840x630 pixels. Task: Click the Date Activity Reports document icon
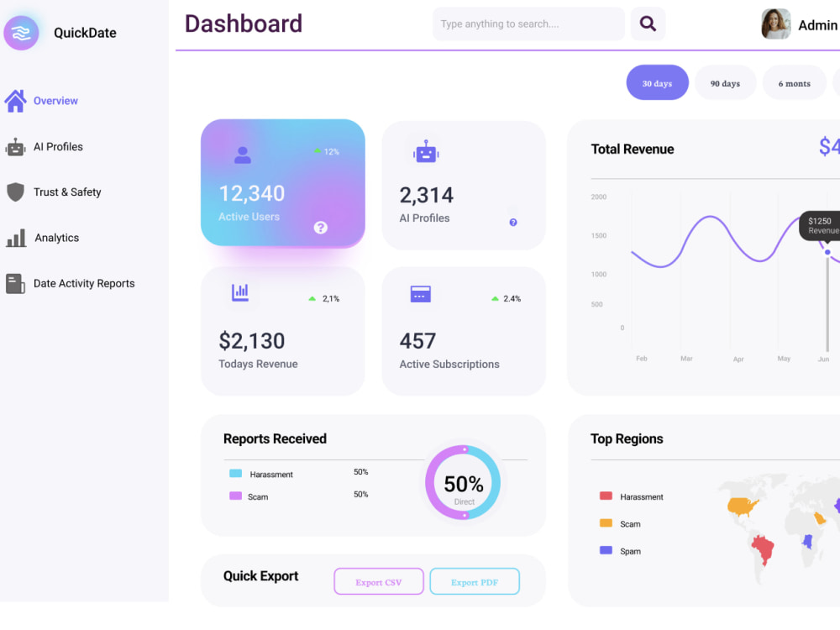(15, 283)
